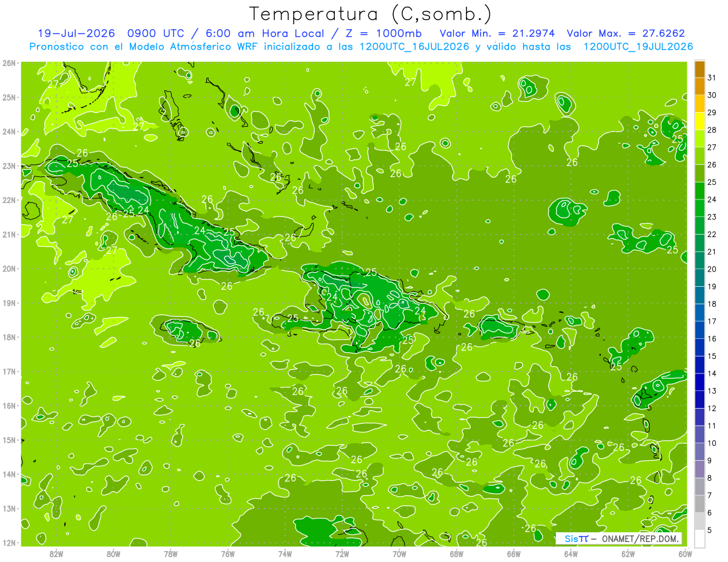Click the '1200UTC_19JUL2026' valid-until time

pos(638,47)
